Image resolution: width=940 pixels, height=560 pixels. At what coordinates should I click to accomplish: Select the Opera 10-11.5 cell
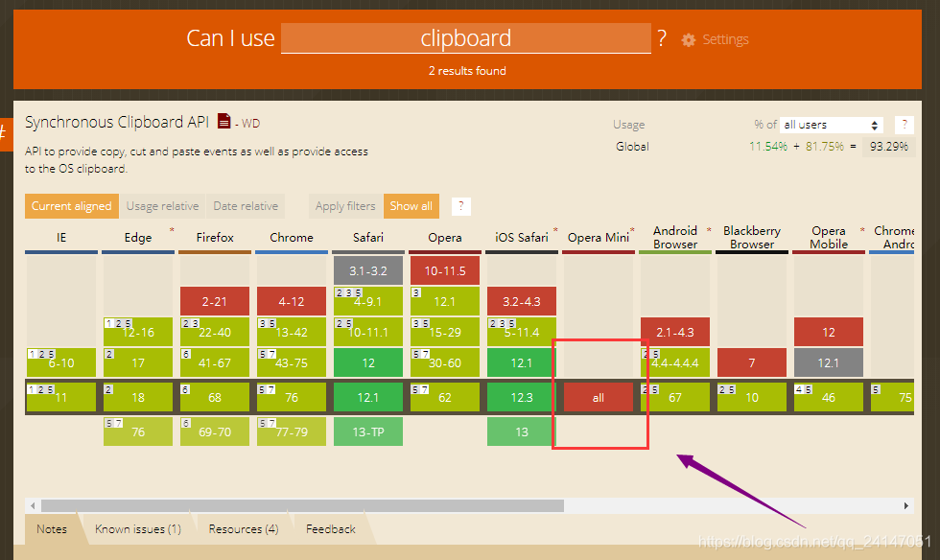[x=445, y=270]
